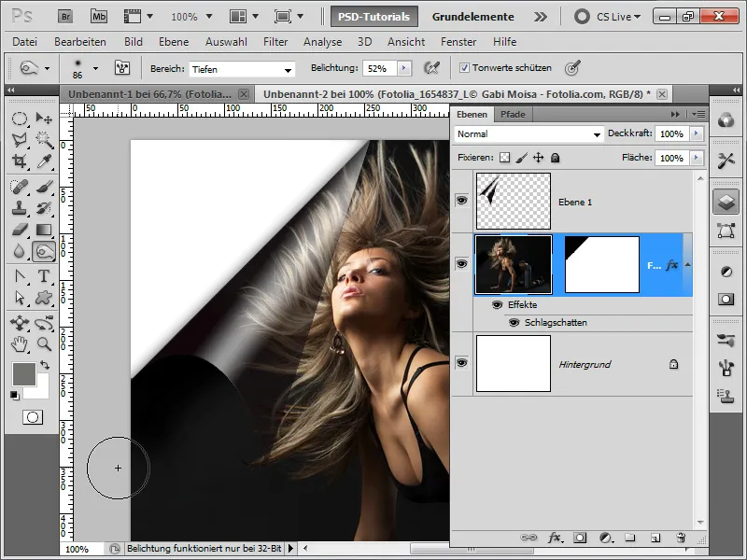The image size is (747, 560).
Task: Select the Custom Shape tool
Action: point(44,298)
